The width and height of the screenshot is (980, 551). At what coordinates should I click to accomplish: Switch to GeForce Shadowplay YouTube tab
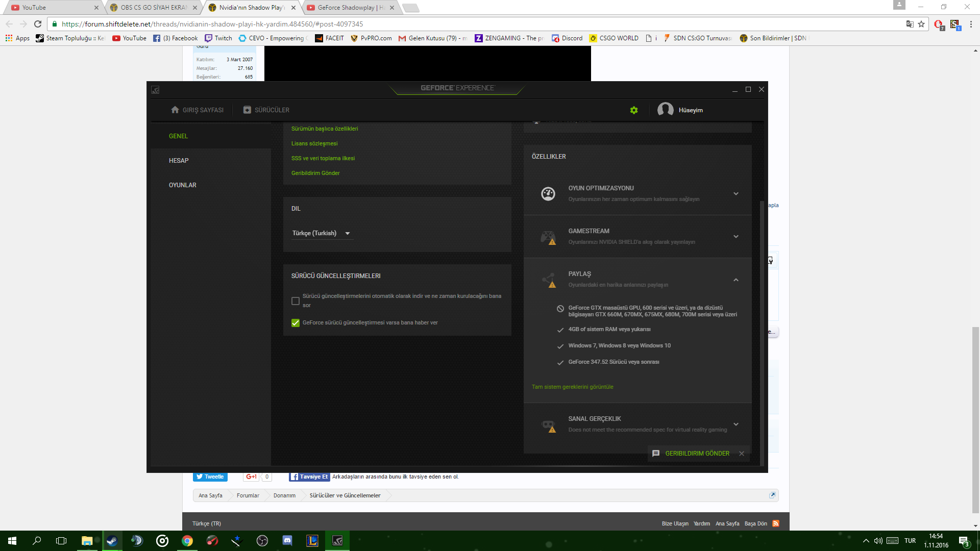[x=351, y=8]
